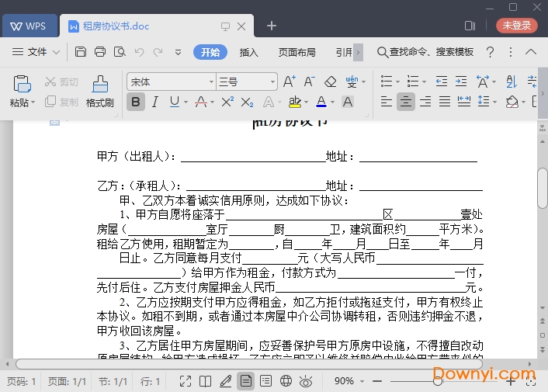Image resolution: width=548 pixels, height=392 pixels.
Task: Click the distributed alignment icon
Action: pos(463,102)
